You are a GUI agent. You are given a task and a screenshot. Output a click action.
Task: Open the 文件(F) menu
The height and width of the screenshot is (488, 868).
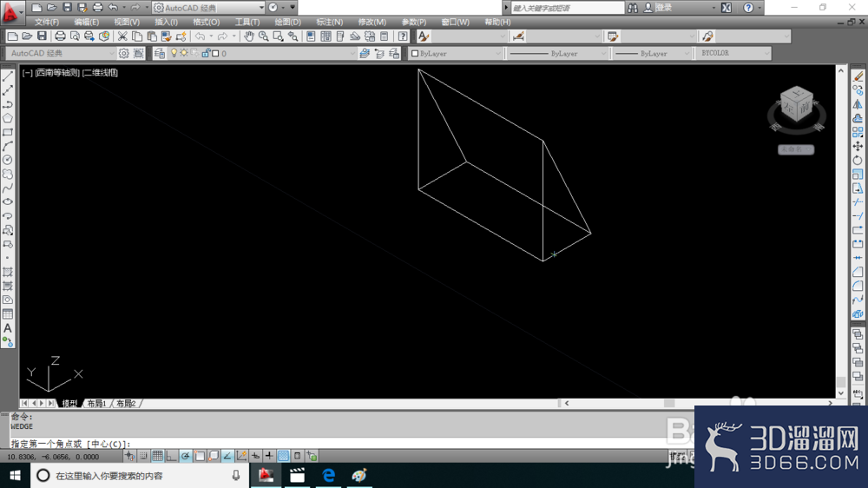click(47, 23)
